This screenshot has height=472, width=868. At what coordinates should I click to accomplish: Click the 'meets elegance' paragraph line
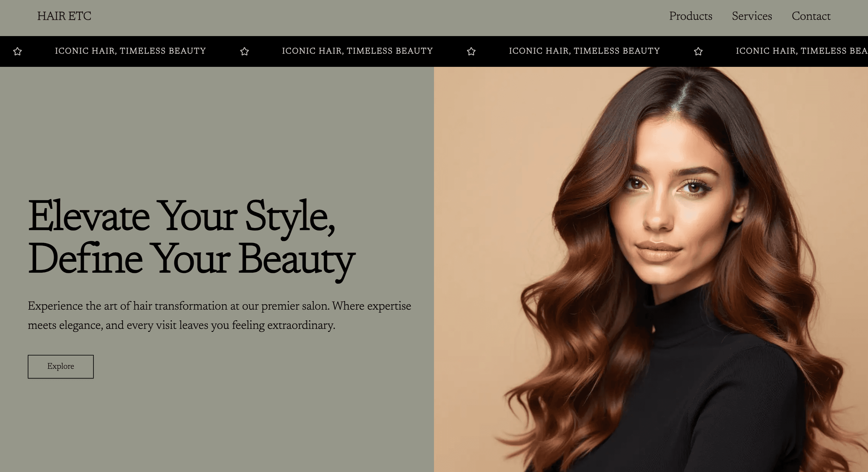point(181,325)
